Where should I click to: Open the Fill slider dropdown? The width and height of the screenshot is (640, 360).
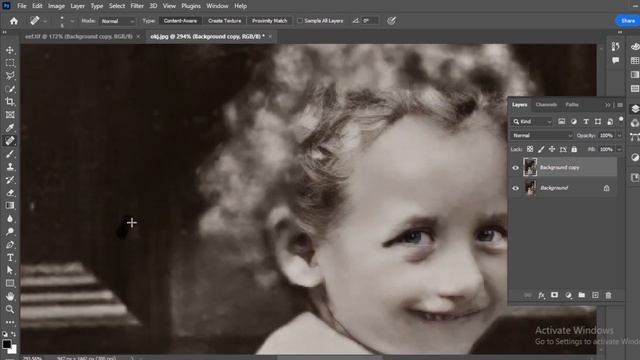[x=619, y=149]
